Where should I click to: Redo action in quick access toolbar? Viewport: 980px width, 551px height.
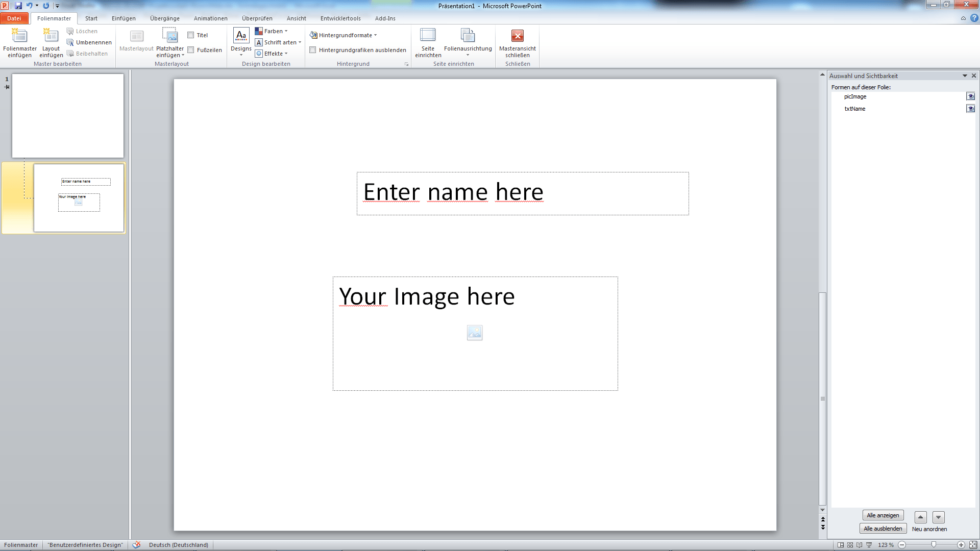pos(46,6)
